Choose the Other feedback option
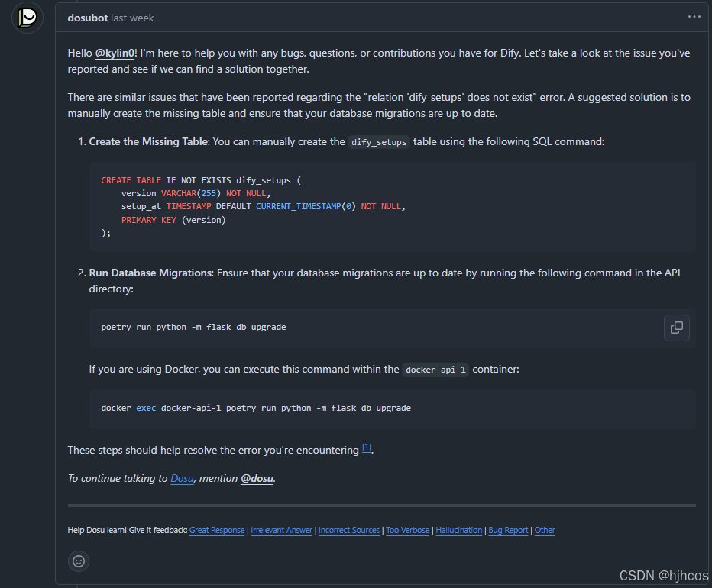712x588 pixels. [x=545, y=530]
